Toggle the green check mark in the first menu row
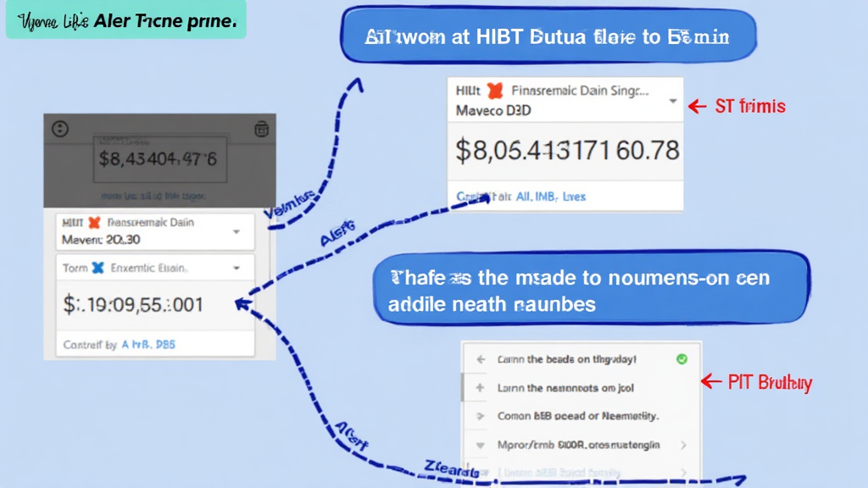868x488 pixels. 682,359
